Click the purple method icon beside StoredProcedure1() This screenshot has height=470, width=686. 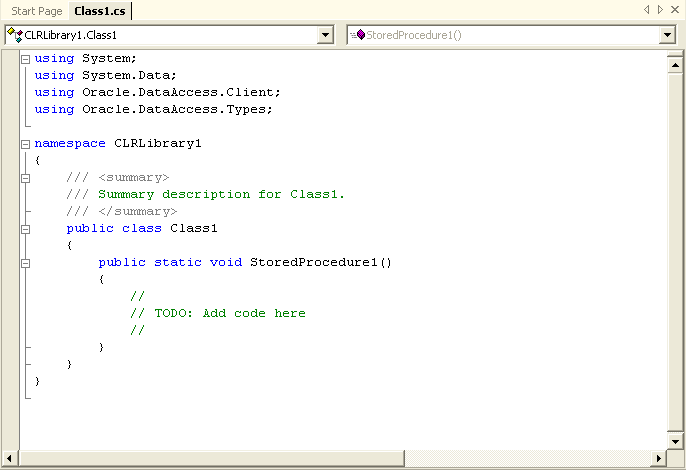click(x=358, y=35)
